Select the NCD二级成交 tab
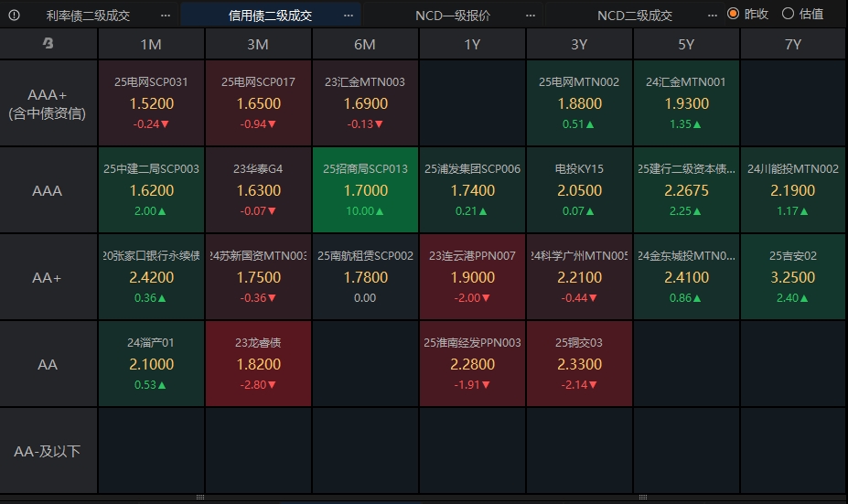848x504 pixels. pos(635,16)
